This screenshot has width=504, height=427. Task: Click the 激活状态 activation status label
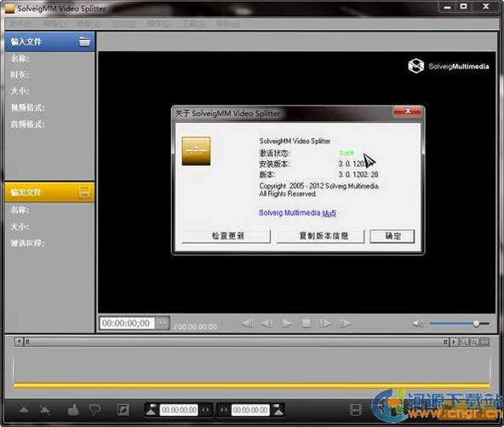click(274, 153)
